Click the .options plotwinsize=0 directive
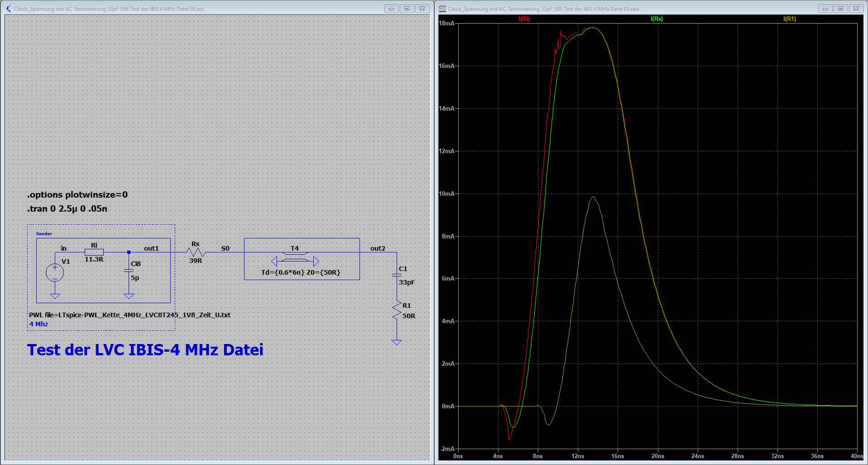 click(x=77, y=194)
